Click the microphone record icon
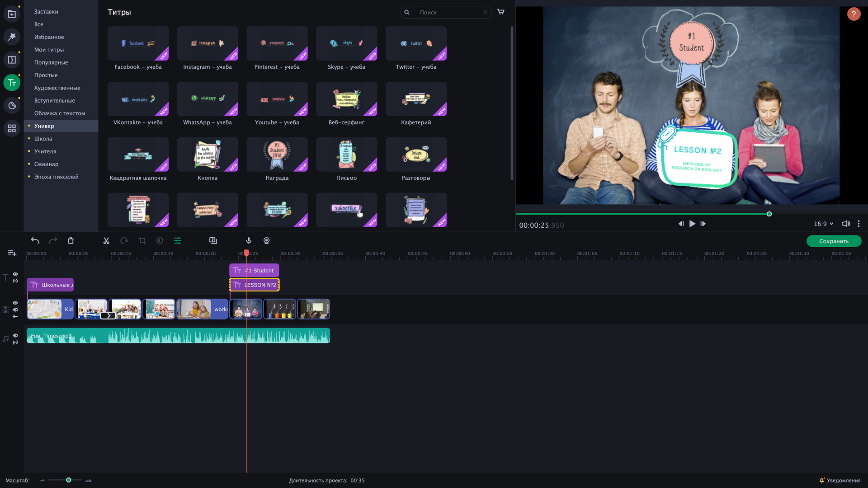 pos(249,241)
